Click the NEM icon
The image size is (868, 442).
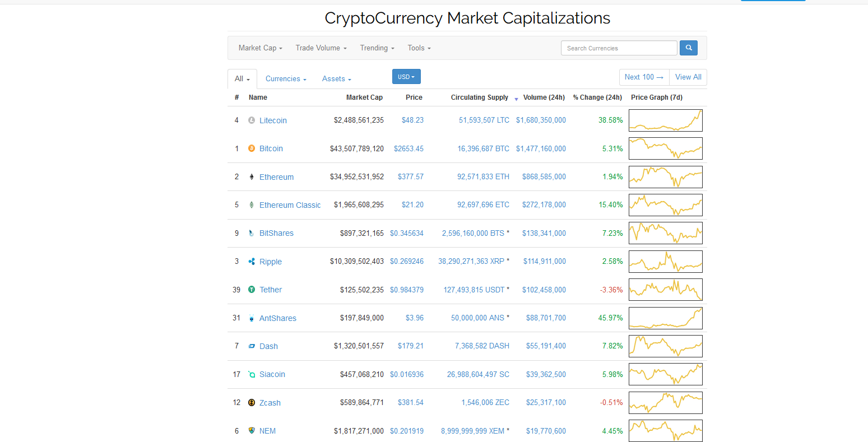pos(252,431)
